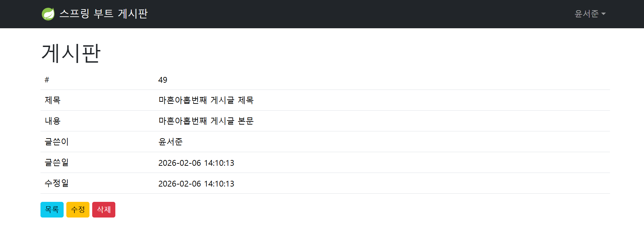Click the 글쓴일 row label
Screen dimensions: 644x225
coord(57,163)
